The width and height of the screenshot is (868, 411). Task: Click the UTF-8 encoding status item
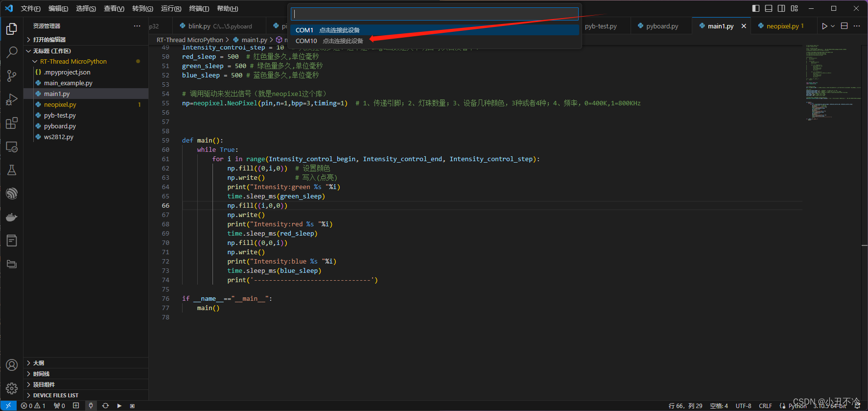click(743, 406)
